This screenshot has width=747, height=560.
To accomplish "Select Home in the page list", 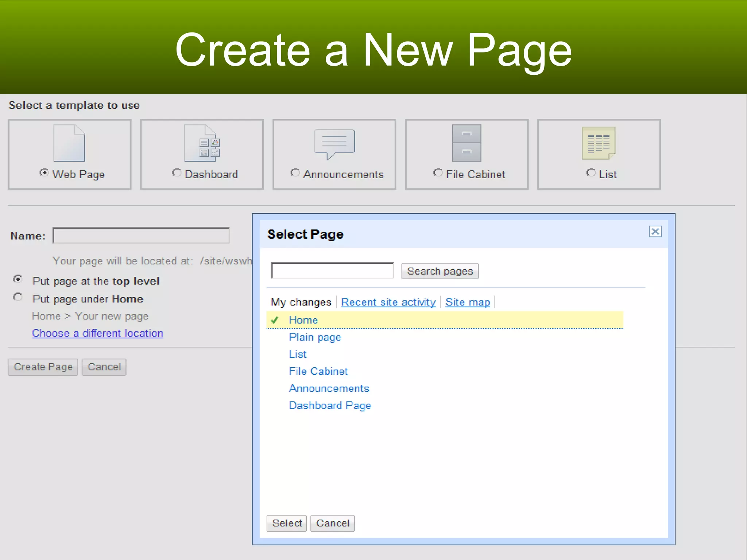I will (x=445, y=320).
